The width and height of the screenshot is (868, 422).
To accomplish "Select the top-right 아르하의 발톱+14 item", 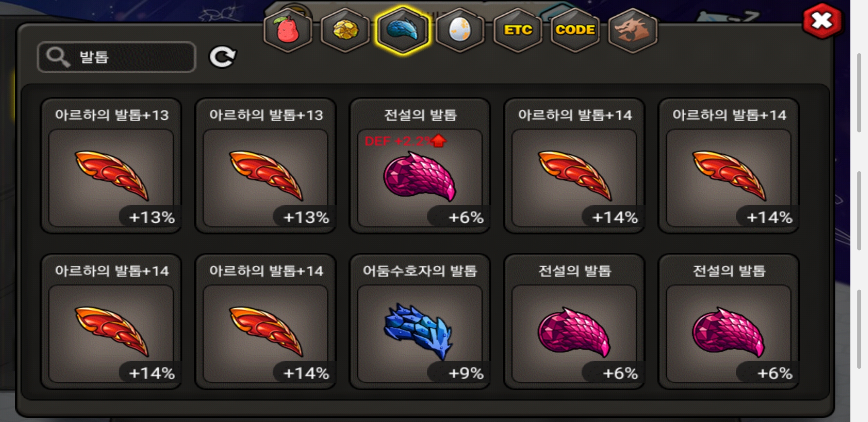I will [729, 166].
